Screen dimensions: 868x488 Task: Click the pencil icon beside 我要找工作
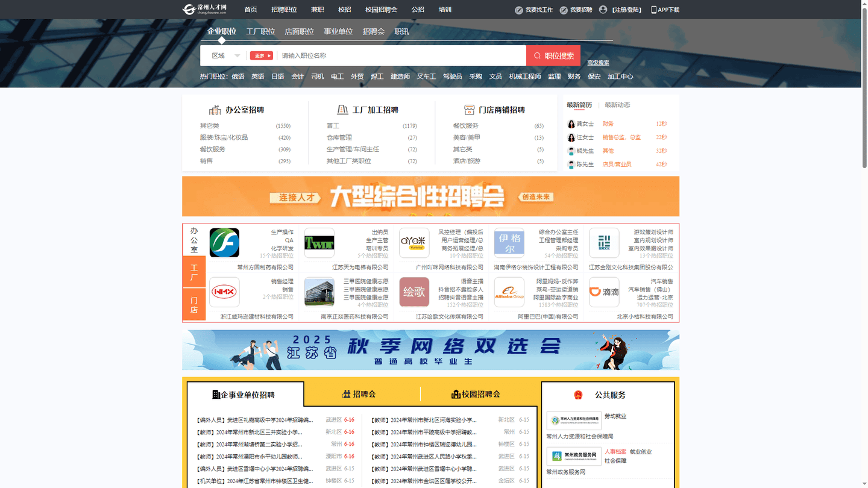[519, 10]
